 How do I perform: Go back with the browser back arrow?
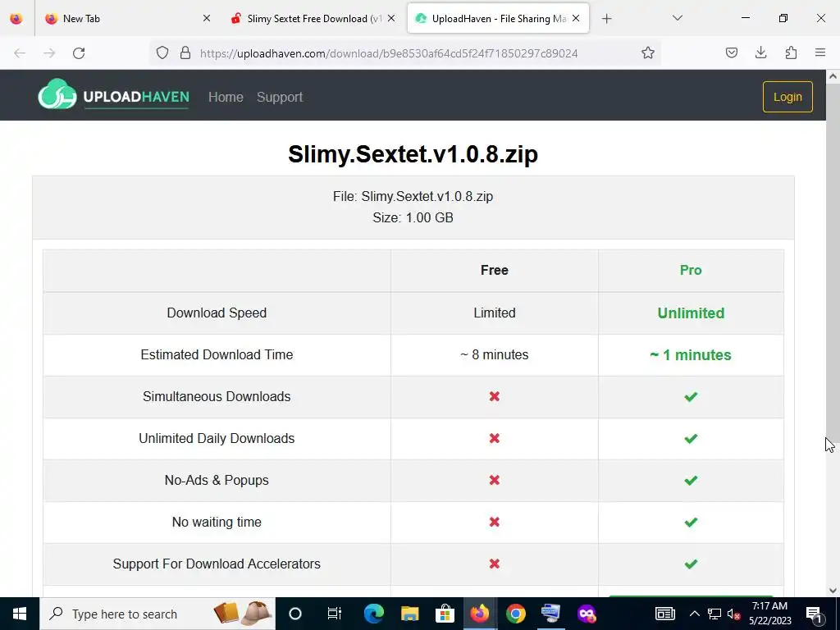pyautogui.click(x=20, y=53)
